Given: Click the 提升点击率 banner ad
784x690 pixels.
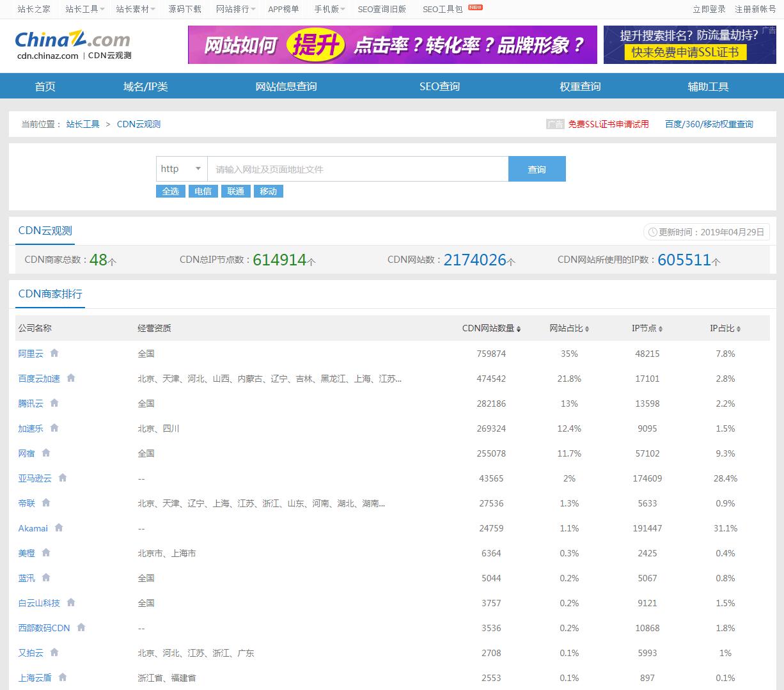Looking at the screenshot, I should point(393,45).
